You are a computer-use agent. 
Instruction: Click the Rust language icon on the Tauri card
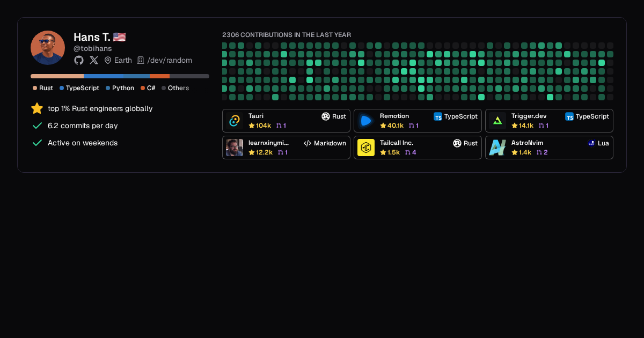coord(326,116)
